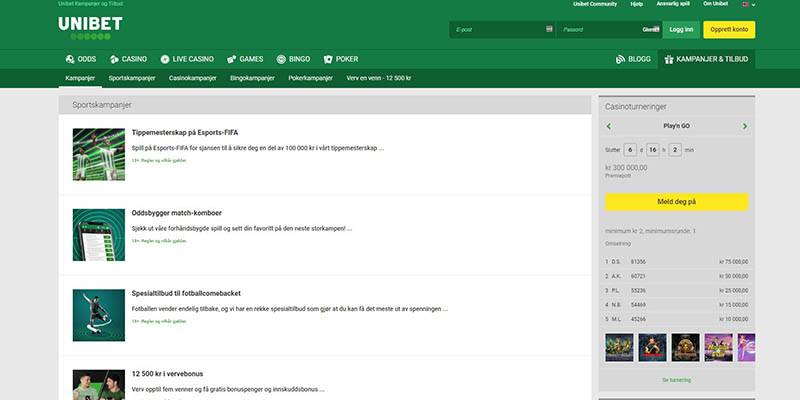Click the Glemt forgotten password link

point(651,30)
